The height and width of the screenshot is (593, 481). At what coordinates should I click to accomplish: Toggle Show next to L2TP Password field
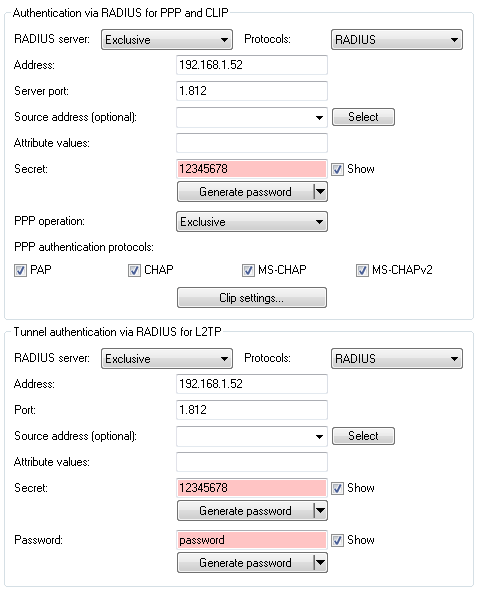337,540
